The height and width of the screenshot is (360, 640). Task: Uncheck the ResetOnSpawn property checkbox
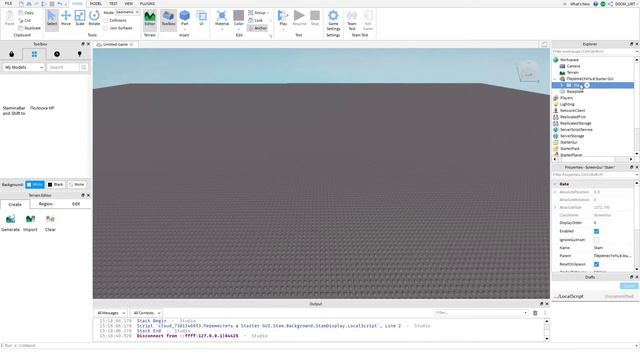pos(596,264)
